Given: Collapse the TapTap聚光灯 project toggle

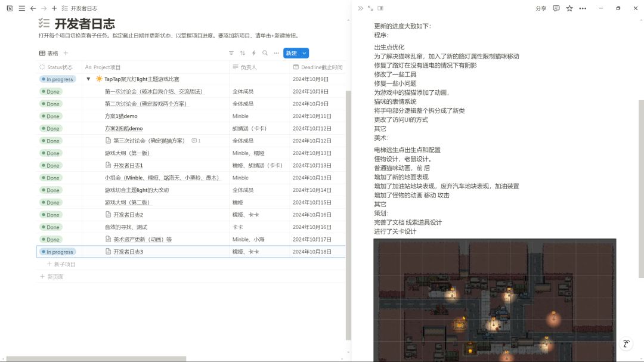Looking at the screenshot, I should point(88,79).
